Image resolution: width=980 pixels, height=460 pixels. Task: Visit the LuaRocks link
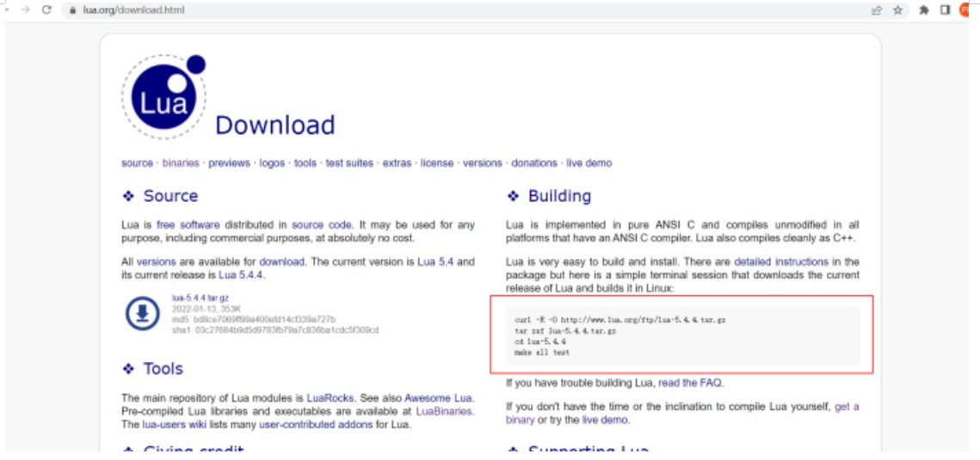tap(330, 397)
